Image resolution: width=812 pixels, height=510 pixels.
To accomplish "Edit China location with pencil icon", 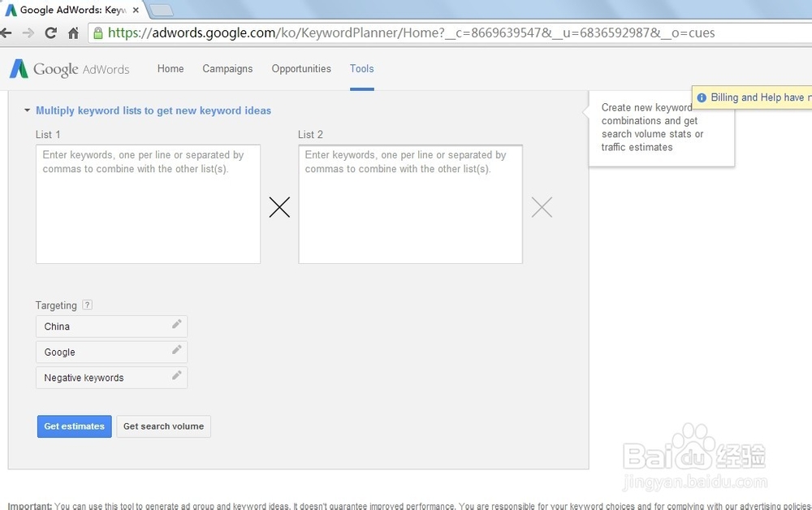I will point(176,324).
